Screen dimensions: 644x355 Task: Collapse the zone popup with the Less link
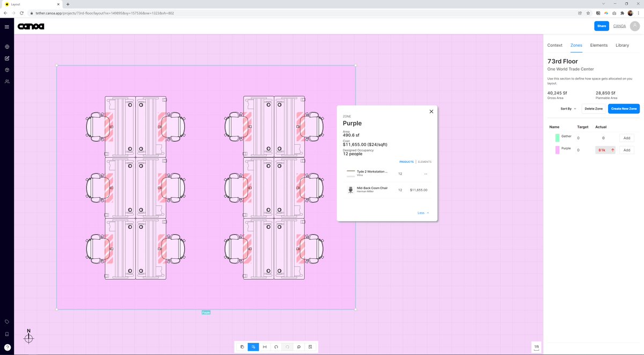[423, 213]
